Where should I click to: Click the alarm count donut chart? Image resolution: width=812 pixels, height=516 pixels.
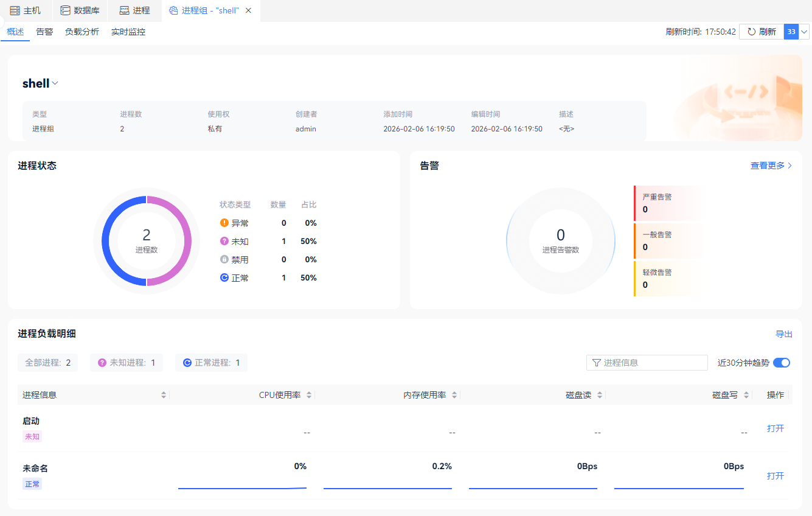561,241
